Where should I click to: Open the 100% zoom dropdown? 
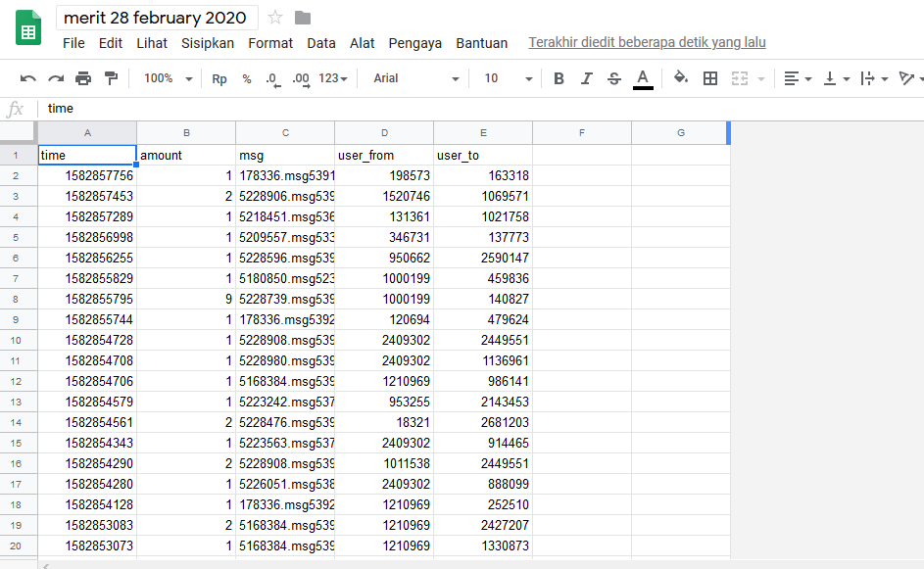click(x=169, y=78)
